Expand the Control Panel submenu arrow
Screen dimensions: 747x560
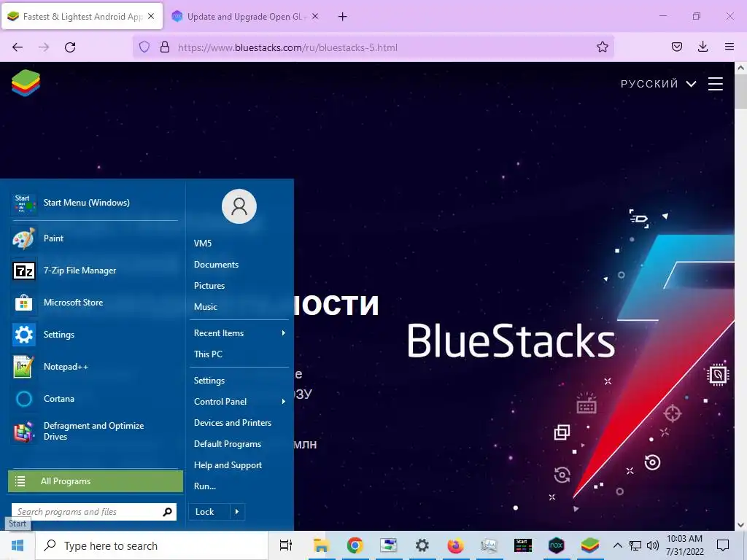[x=284, y=402]
